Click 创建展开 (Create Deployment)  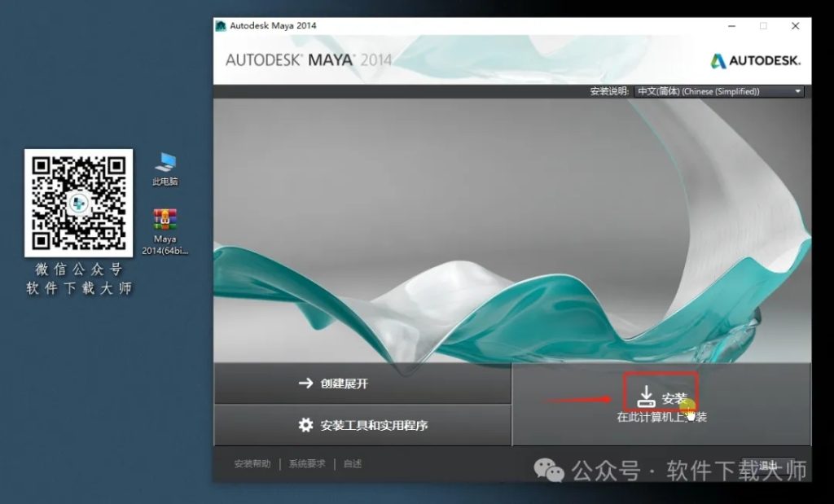point(362,383)
